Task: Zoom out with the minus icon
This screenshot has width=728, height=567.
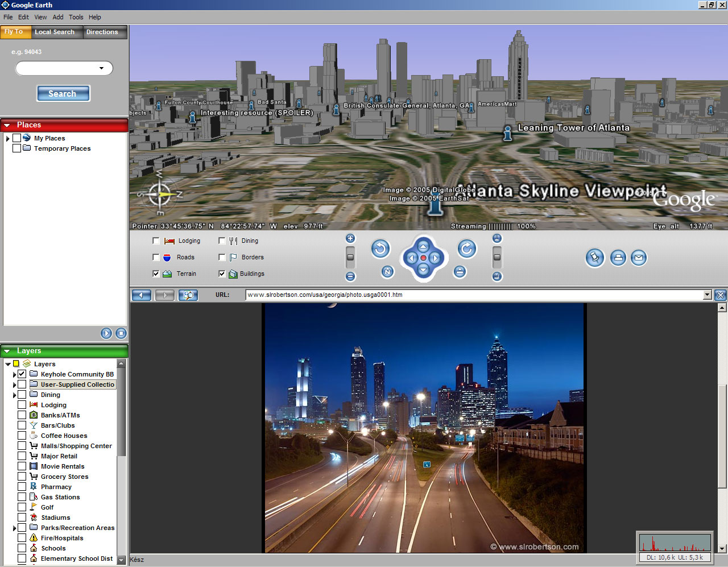Action: click(x=350, y=276)
